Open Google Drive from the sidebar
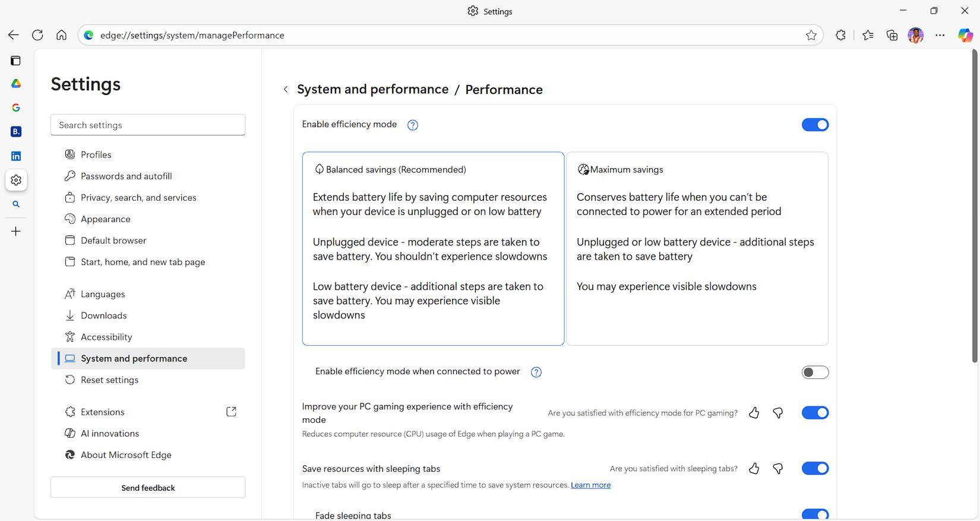 point(16,84)
